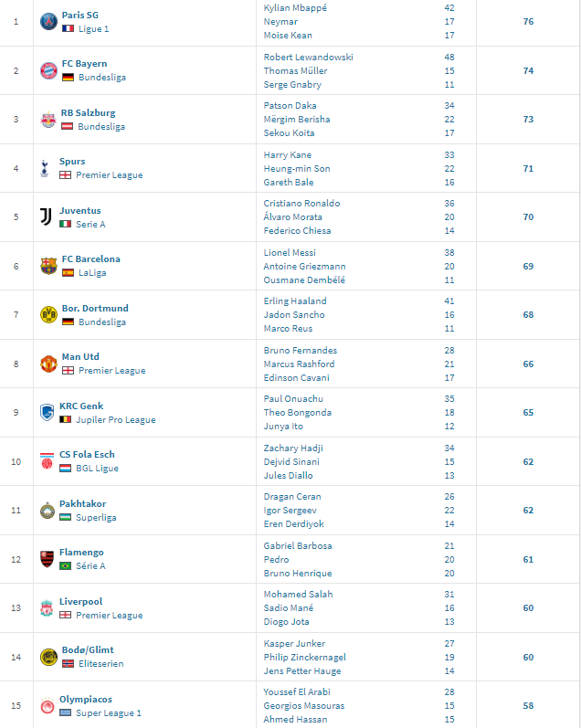The width and height of the screenshot is (581, 728).
Task: Click the FC Barcelona crest
Action: [48, 266]
